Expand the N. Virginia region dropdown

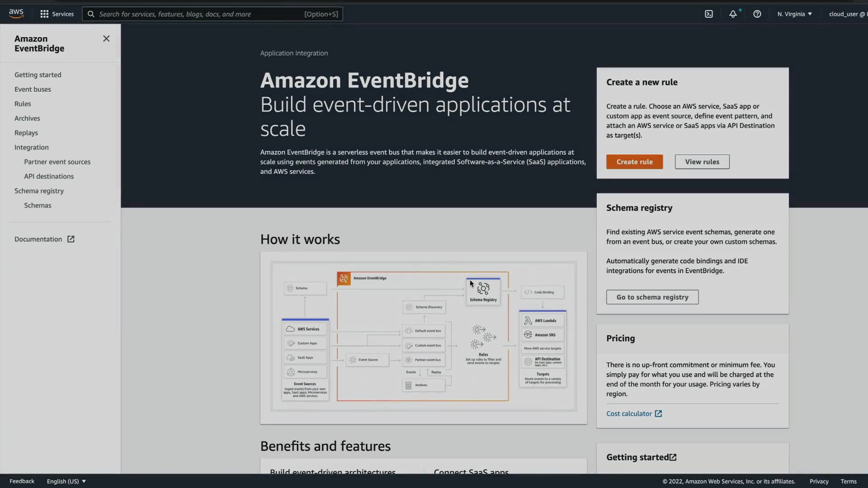click(794, 14)
